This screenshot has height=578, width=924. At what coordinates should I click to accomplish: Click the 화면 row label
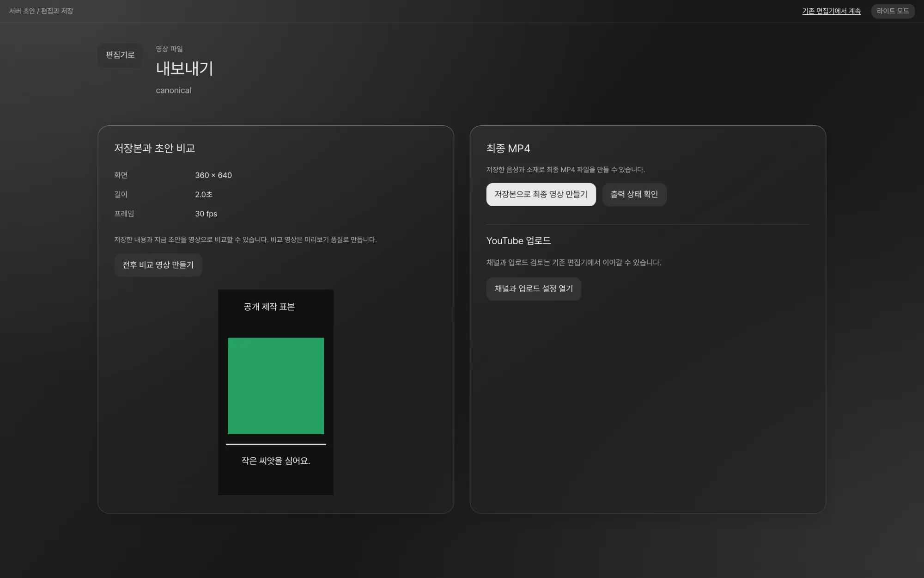coord(121,175)
